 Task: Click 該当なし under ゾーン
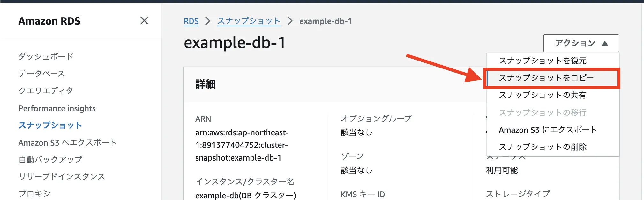pyautogui.click(x=356, y=170)
